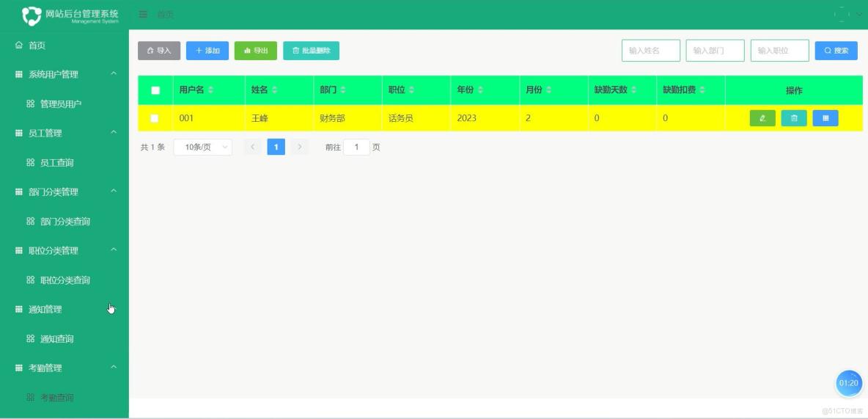Viewport: 868px width, 419px height.
Task: Click the 导出 export button
Action: pyautogui.click(x=256, y=51)
